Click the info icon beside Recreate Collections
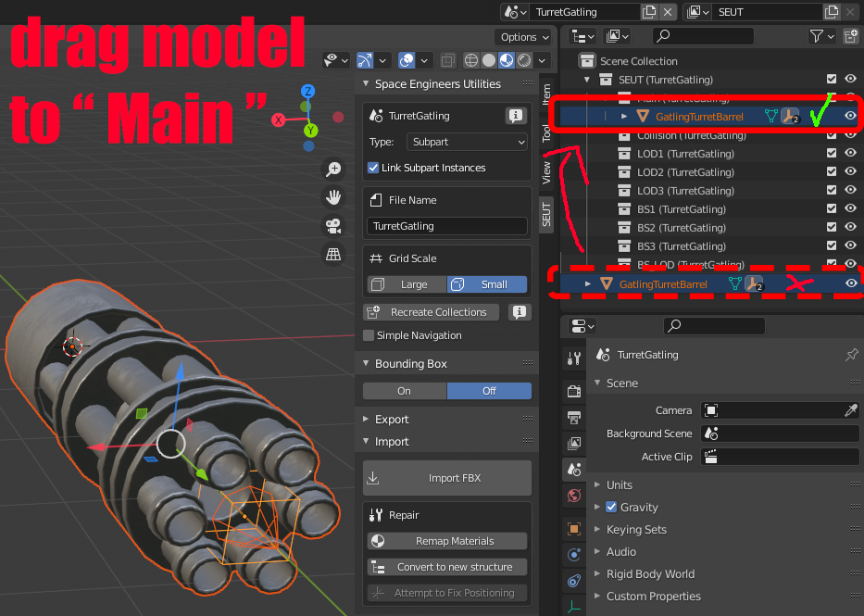 pyautogui.click(x=519, y=312)
